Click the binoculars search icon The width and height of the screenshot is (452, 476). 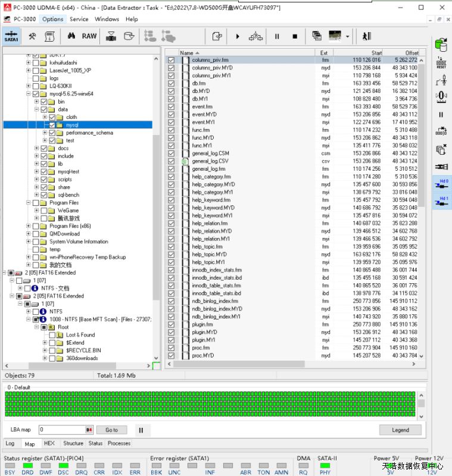(71, 36)
